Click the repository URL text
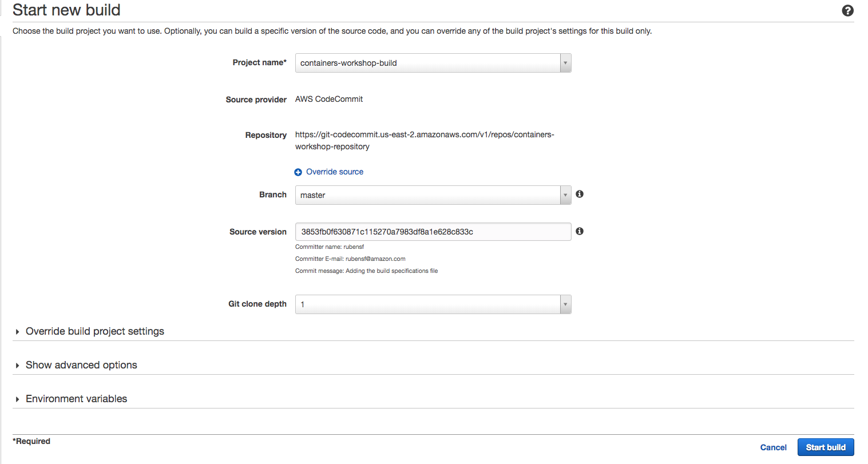The width and height of the screenshot is (868, 464). 425,141
